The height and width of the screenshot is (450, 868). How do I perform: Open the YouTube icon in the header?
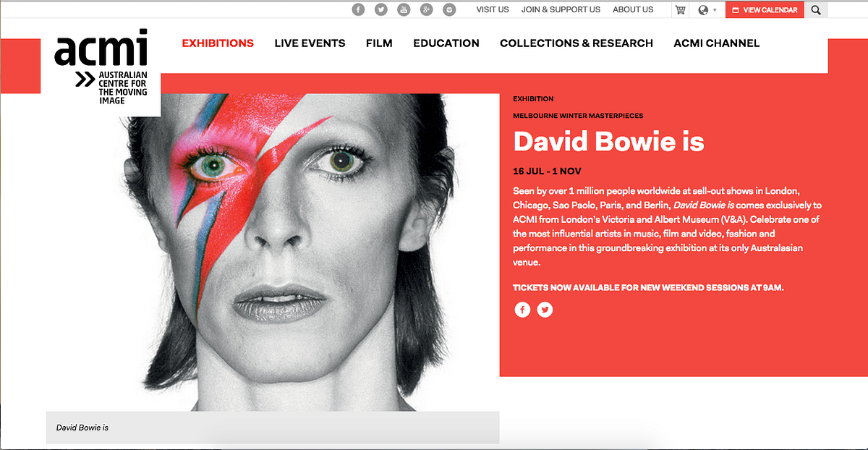[x=404, y=9]
